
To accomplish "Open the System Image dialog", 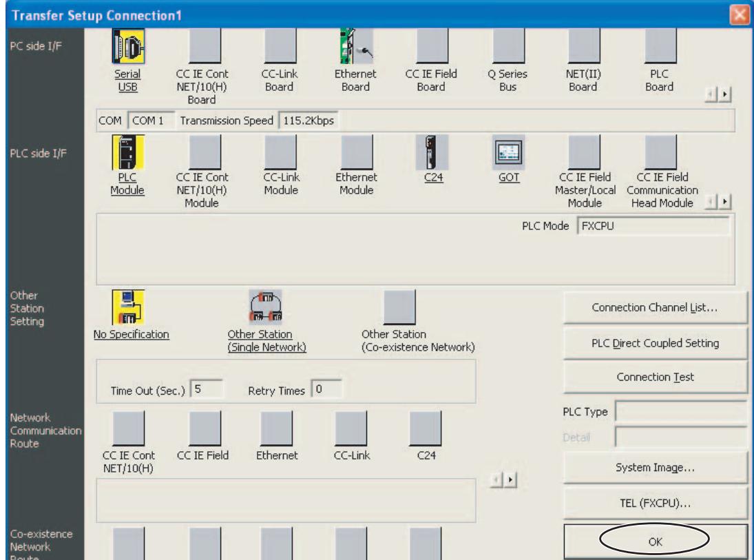I will point(655,468).
